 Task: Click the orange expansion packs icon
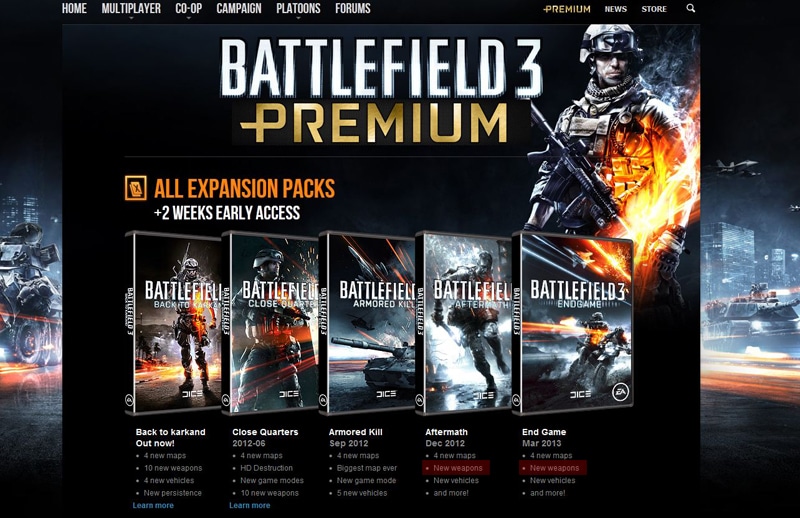(x=136, y=188)
